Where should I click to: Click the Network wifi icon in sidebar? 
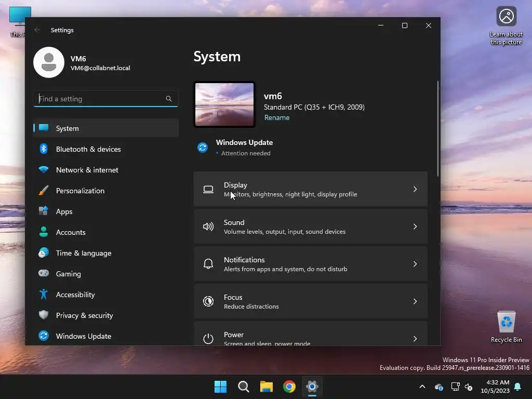(x=44, y=169)
